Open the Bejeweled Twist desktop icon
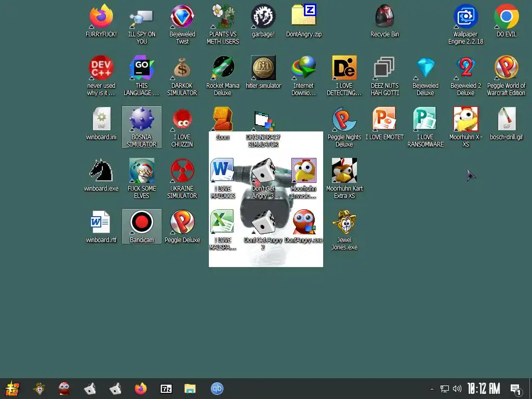Image resolution: width=532 pixels, height=399 pixels. tap(182, 24)
